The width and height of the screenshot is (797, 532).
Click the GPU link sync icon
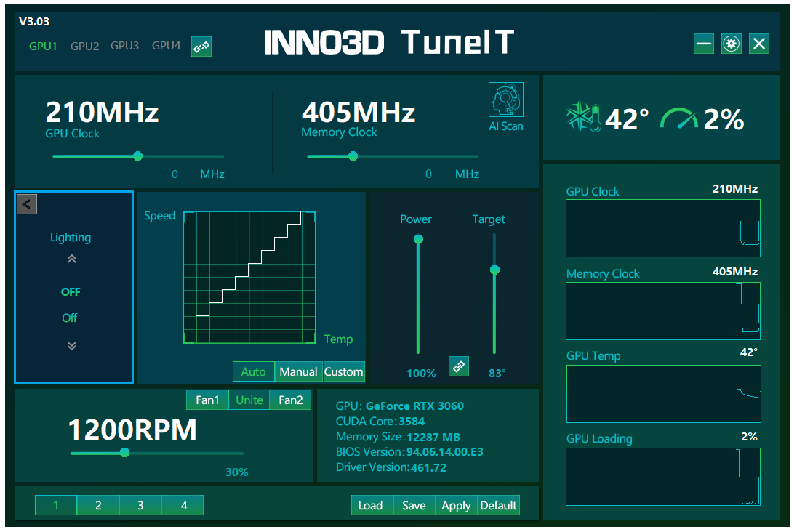click(x=201, y=47)
